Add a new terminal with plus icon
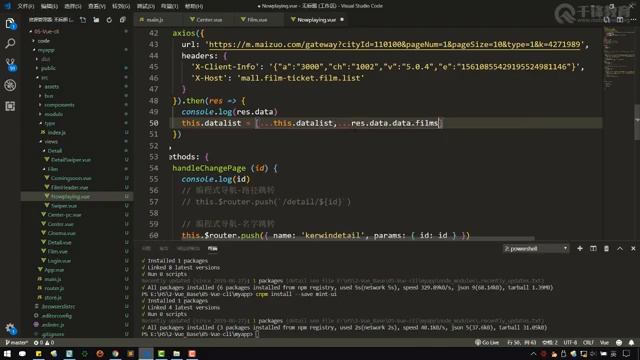Image resolution: width=640 pixels, height=360 pixels. pos(580,248)
